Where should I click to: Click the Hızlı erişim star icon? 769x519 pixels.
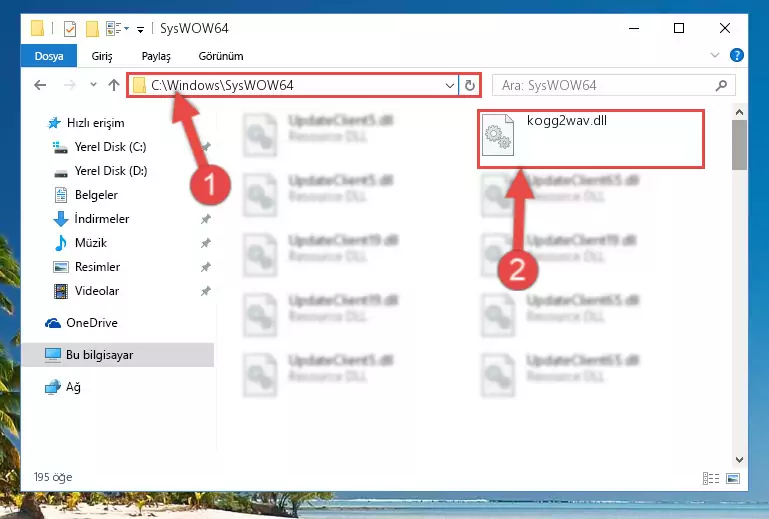[x=54, y=123]
